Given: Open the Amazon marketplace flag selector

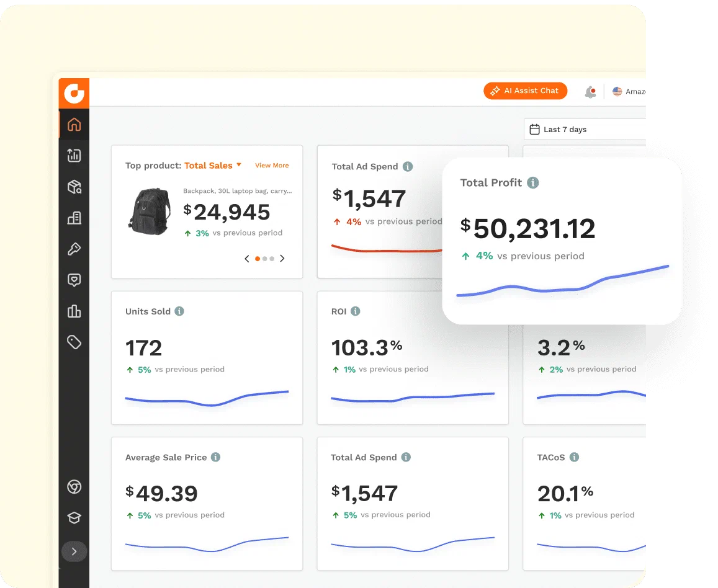Looking at the screenshot, I should coord(629,92).
